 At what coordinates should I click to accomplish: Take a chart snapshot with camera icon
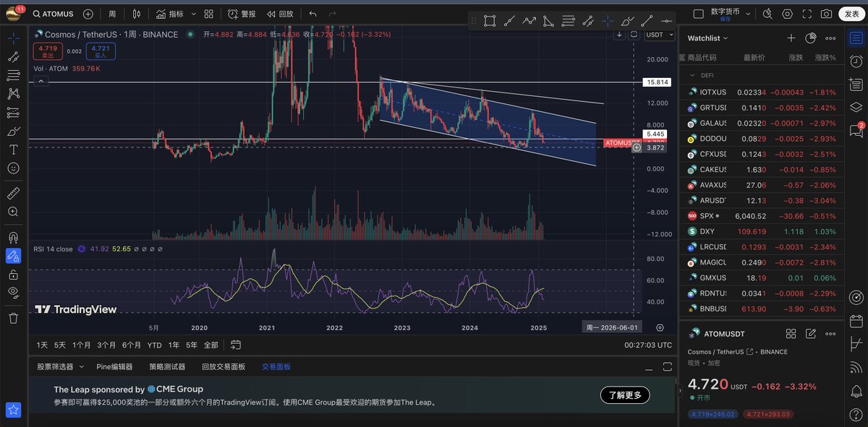(826, 14)
